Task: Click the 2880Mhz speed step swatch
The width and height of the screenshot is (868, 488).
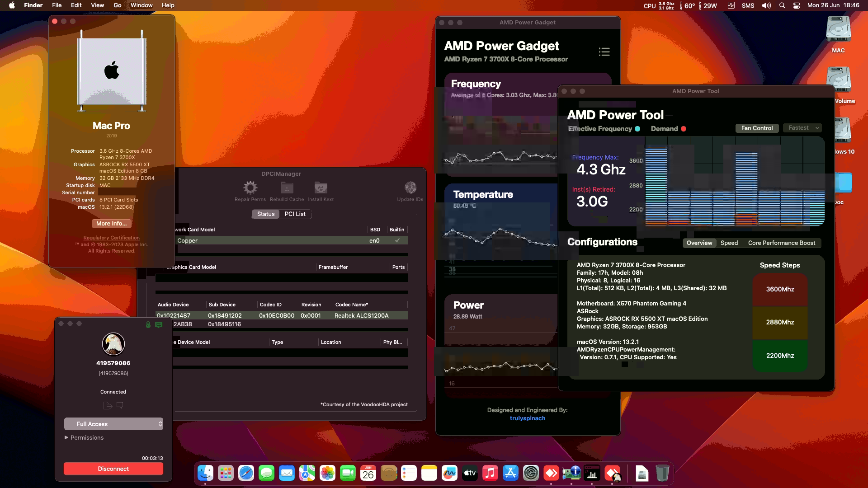Action: (x=780, y=322)
